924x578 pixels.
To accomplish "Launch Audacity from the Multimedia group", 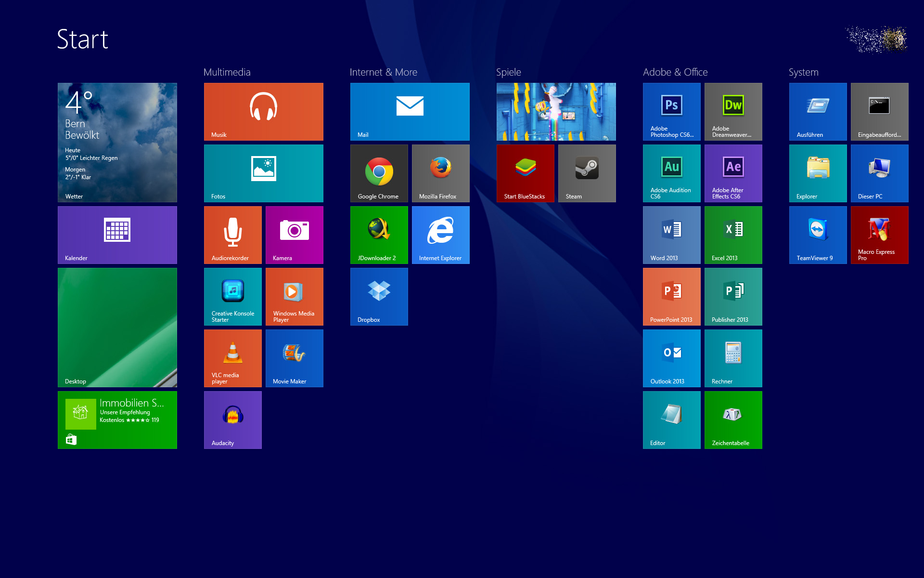I will 232,420.
